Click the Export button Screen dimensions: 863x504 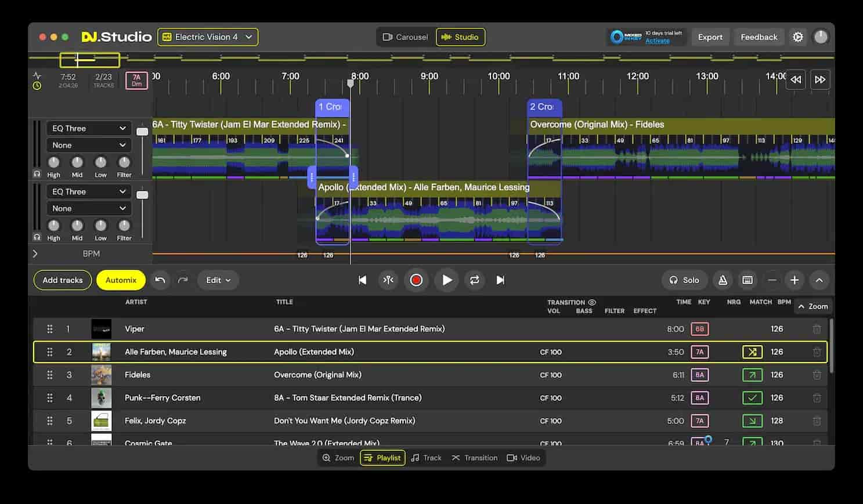pyautogui.click(x=710, y=37)
